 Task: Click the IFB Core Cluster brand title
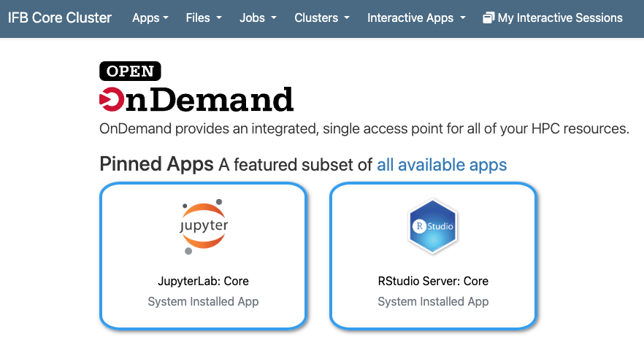tap(60, 18)
